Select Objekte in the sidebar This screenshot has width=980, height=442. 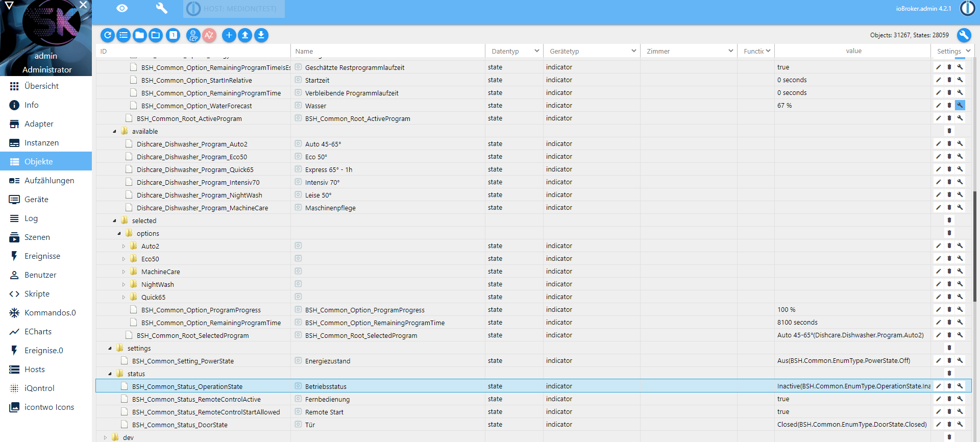coord(46,161)
